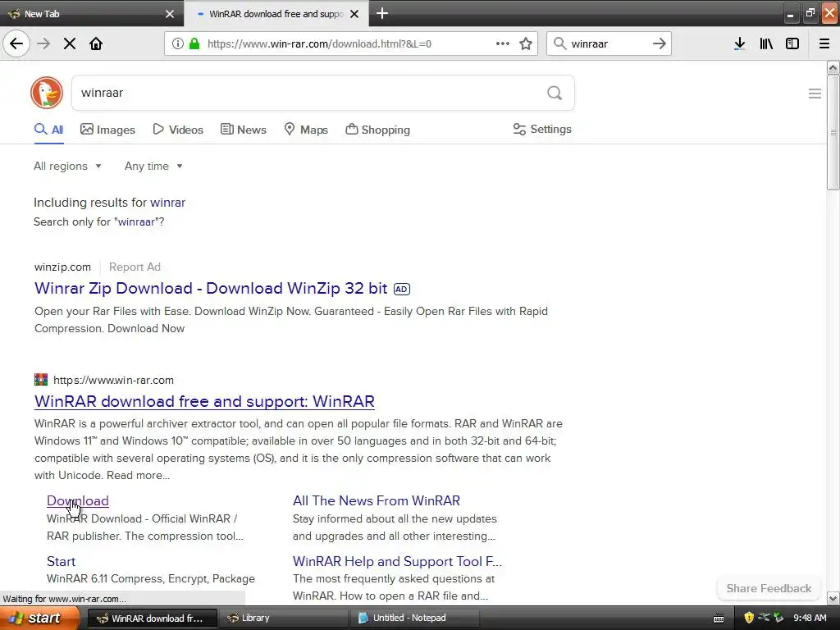This screenshot has height=630, width=840.
Task: Expand the Any time filter
Action: [x=153, y=166]
